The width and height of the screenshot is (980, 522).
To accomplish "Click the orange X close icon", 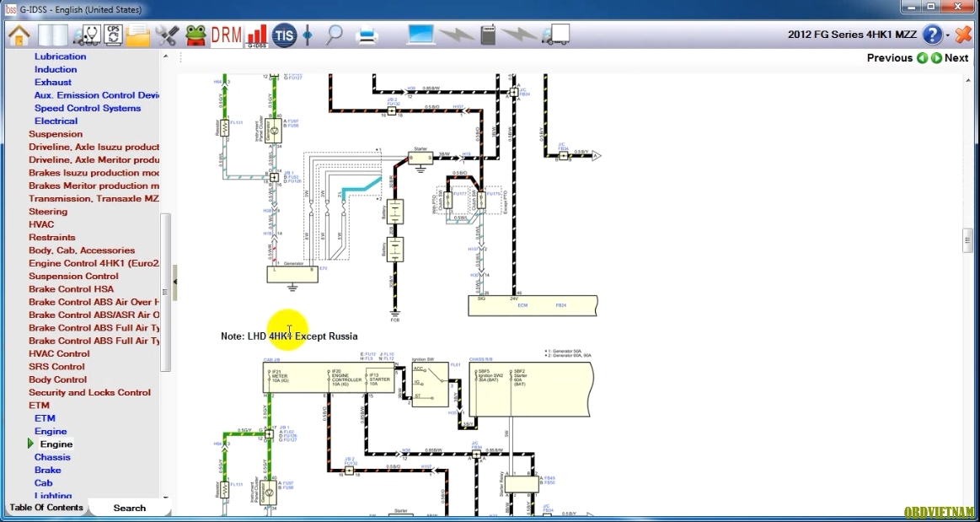I will coord(964,35).
